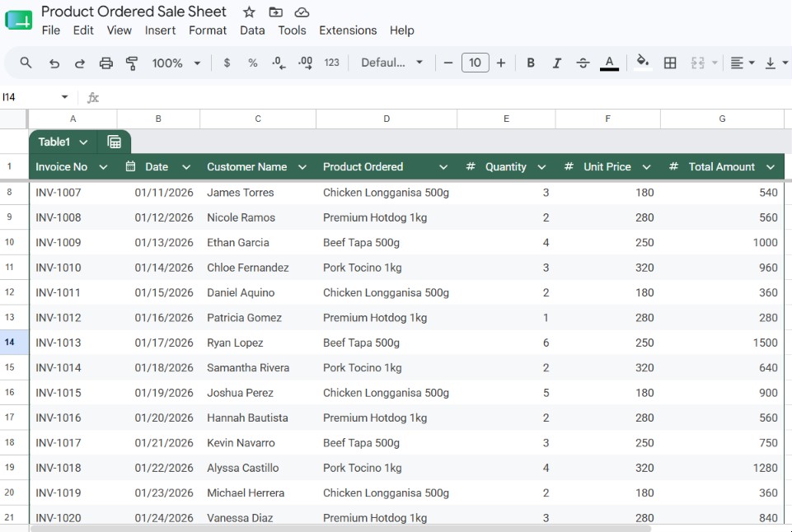This screenshot has width=792, height=532.
Task: Click the font size input field
Action: (475, 63)
